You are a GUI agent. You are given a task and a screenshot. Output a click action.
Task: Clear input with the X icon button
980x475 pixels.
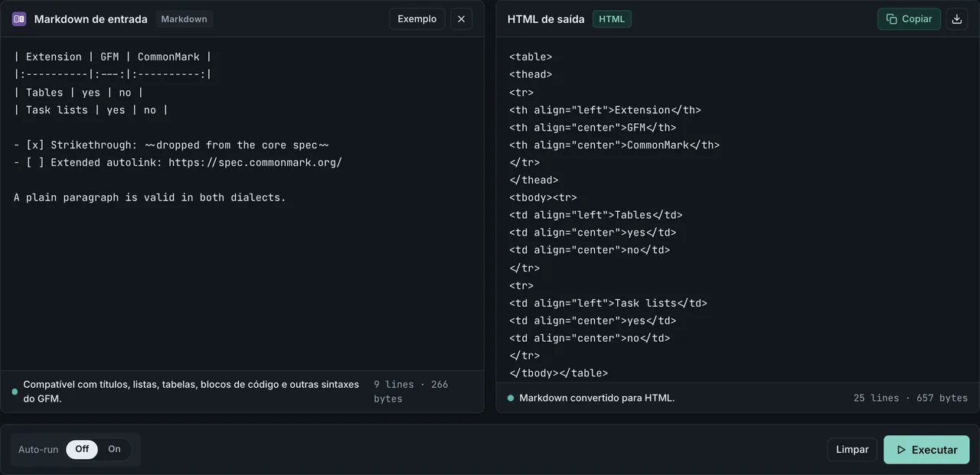461,19
